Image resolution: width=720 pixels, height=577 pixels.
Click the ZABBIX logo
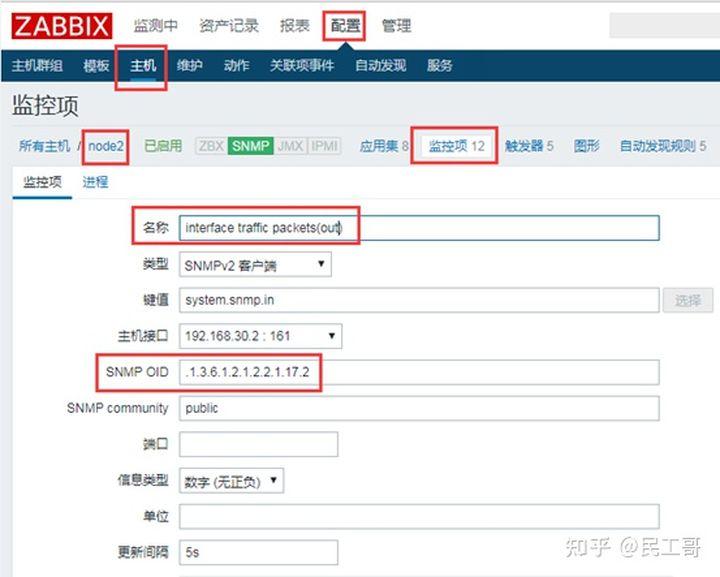click(62, 25)
